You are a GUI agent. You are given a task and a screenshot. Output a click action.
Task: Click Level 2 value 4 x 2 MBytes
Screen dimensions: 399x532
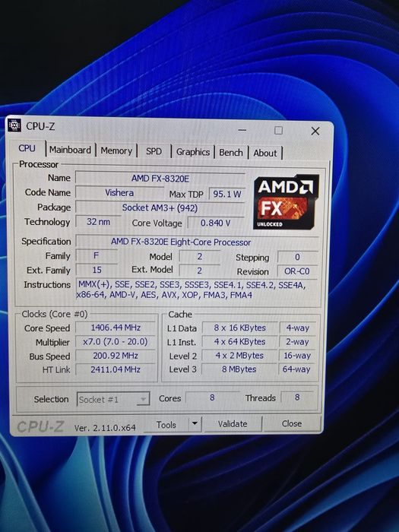239,356
